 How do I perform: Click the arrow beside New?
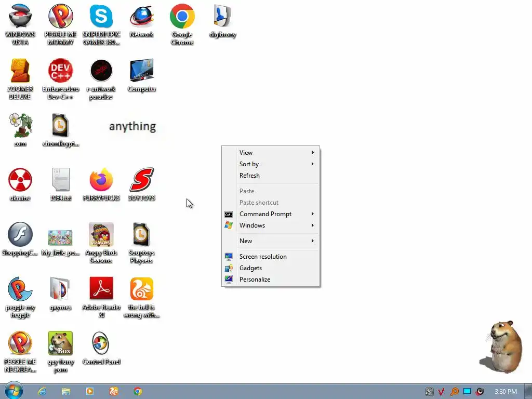pyautogui.click(x=312, y=241)
